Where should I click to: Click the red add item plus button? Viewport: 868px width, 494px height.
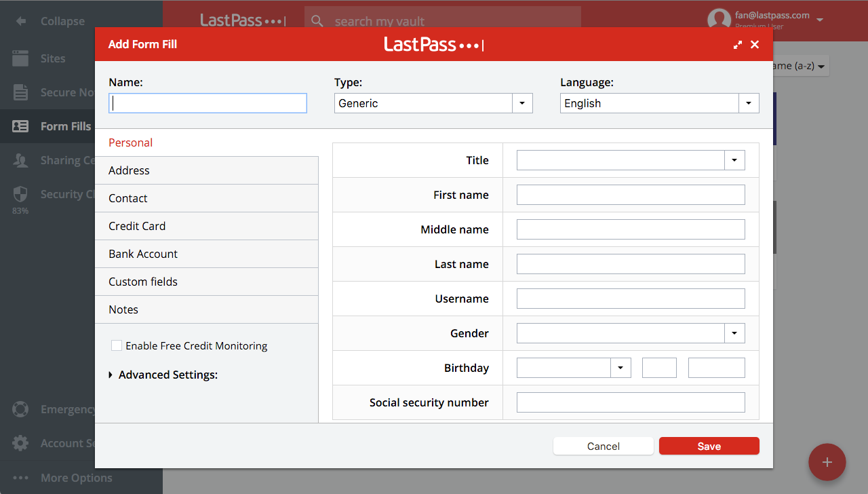[x=827, y=462]
